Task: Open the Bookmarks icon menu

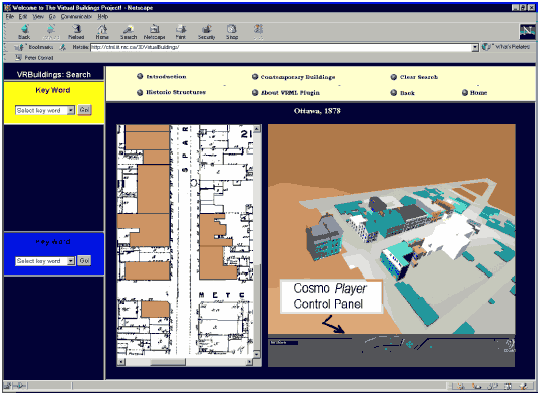Action: coord(19,47)
